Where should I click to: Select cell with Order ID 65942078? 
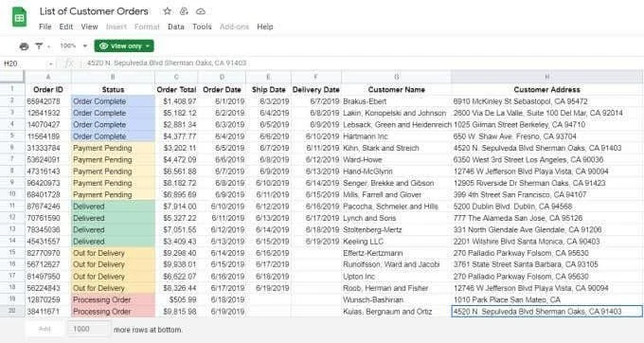click(x=48, y=101)
